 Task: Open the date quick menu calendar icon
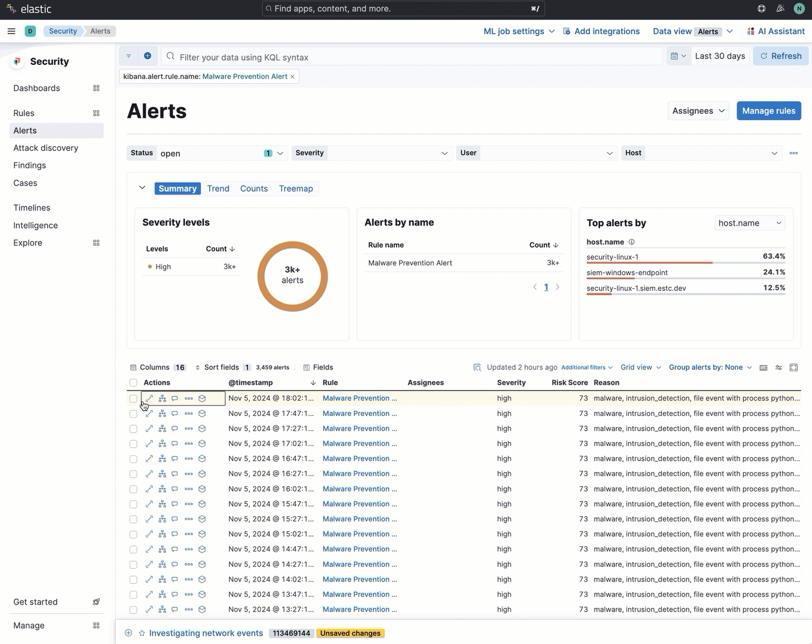678,56
